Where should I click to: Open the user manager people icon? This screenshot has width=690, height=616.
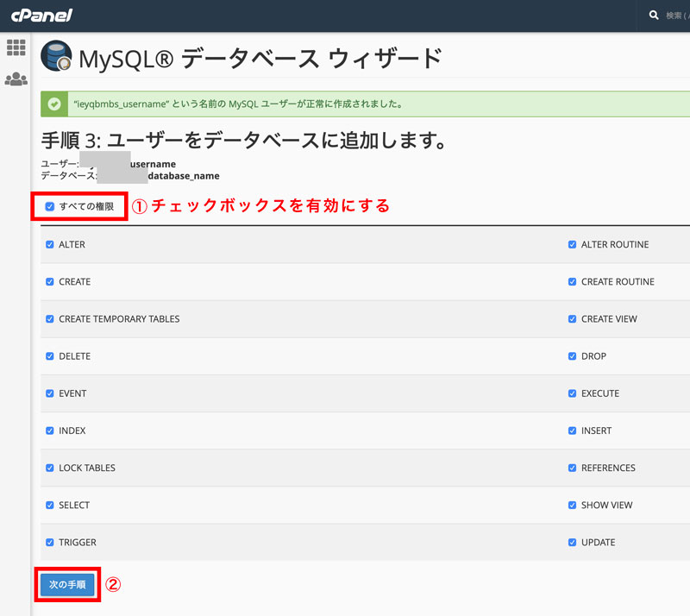pos(16,79)
